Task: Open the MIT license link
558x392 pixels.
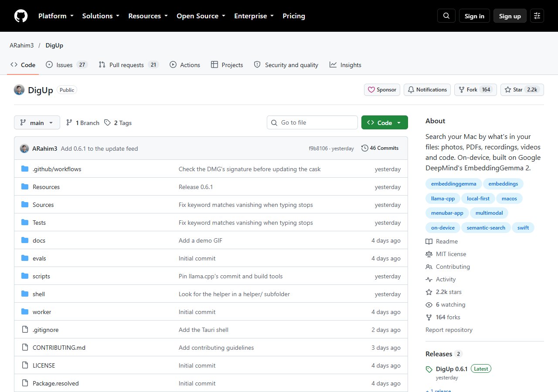Action: point(446,254)
